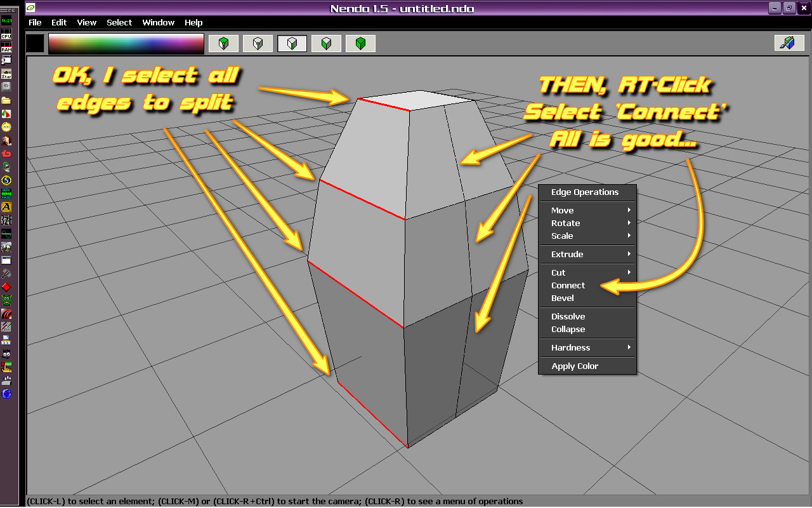Click the red diamond icon in sidebar
Screen dimensions: 812x508
click(6, 287)
